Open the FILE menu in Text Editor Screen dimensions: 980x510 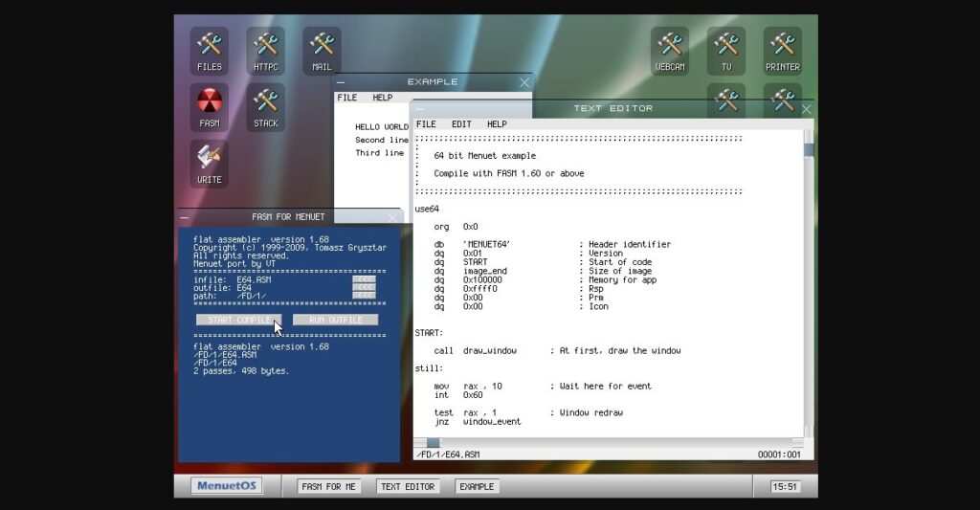click(426, 124)
